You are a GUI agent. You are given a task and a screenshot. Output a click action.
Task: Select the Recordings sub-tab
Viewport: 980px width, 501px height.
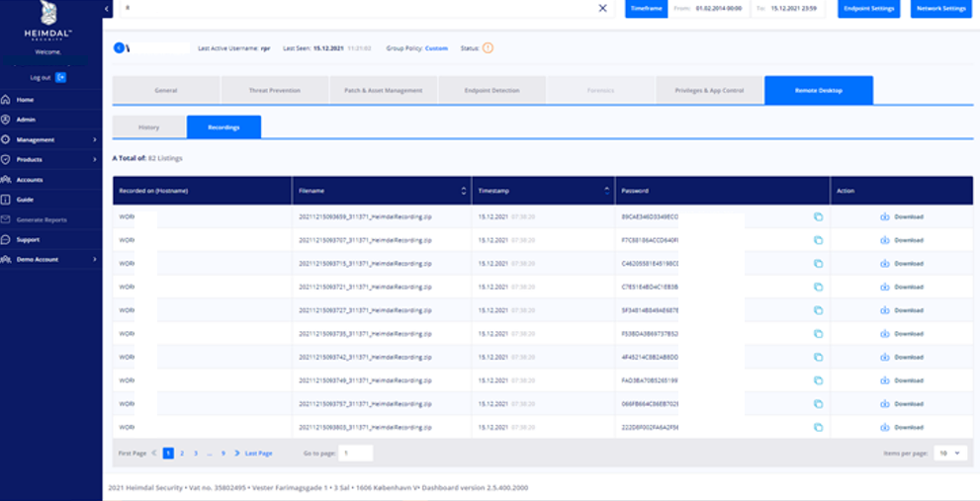click(223, 126)
